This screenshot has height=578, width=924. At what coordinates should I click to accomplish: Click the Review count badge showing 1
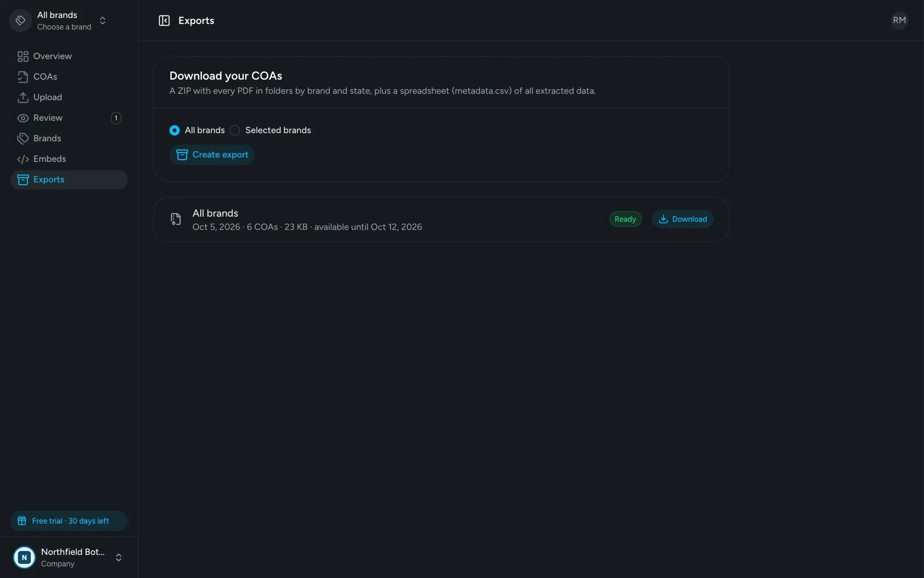point(116,118)
